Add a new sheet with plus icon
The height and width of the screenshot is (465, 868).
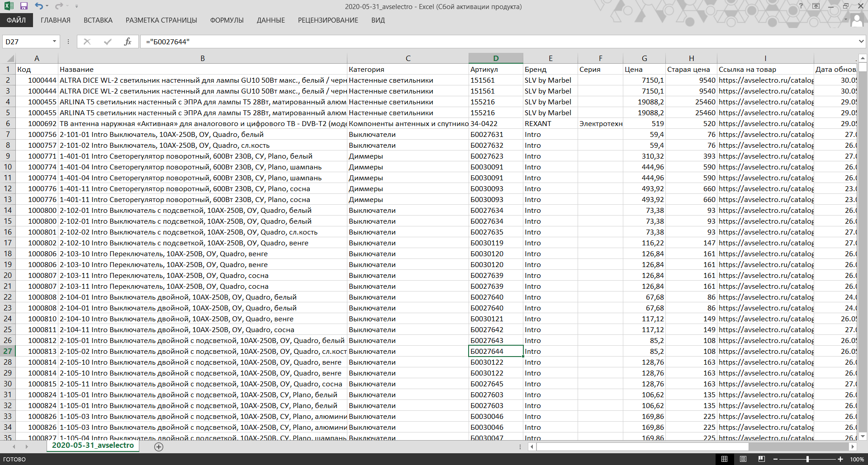(x=159, y=446)
